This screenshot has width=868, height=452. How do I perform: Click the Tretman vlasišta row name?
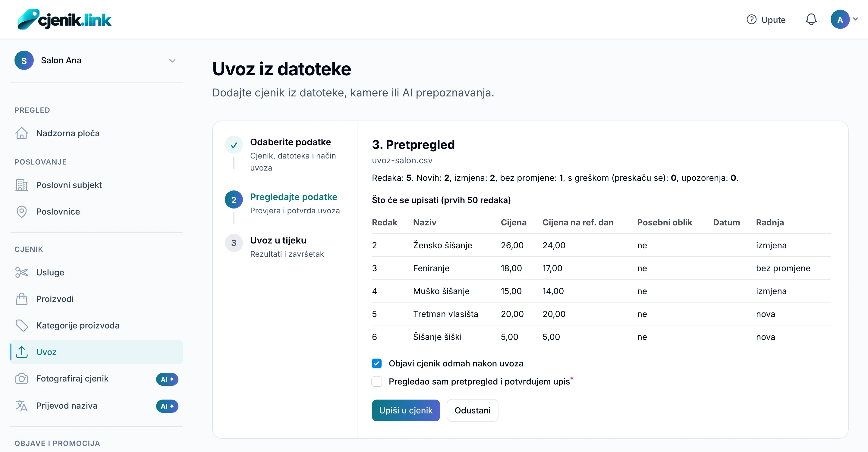coord(445,314)
